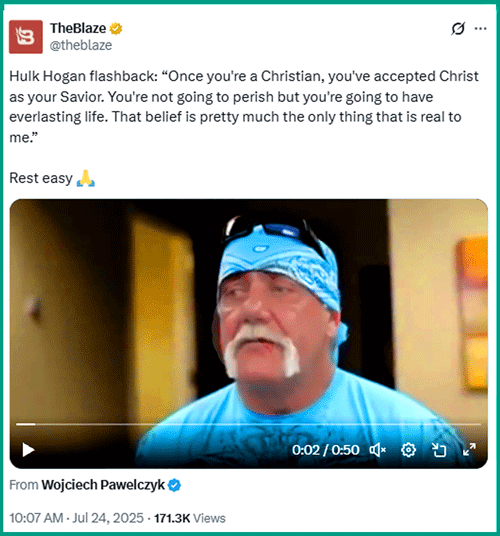The height and width of the screenshot is (536, 500).
Task: Open TheBlaze profile avatar
Action: [x=26, y=37]
